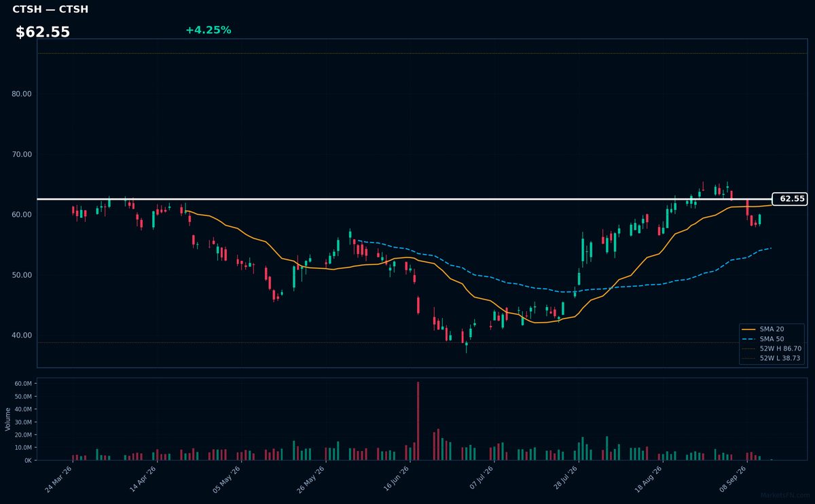Click the 40.0M volume axis label
Viewport: 815px width, 504px height.
click(x=24, y=409)
